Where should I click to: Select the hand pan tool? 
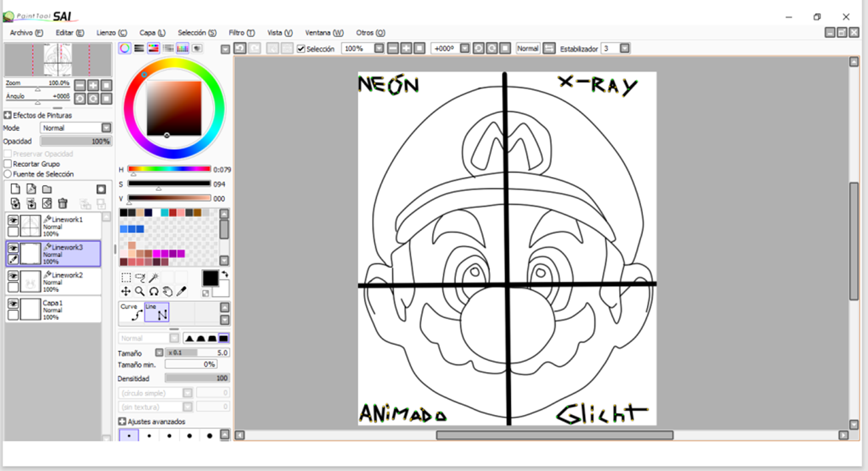point(167,291)
